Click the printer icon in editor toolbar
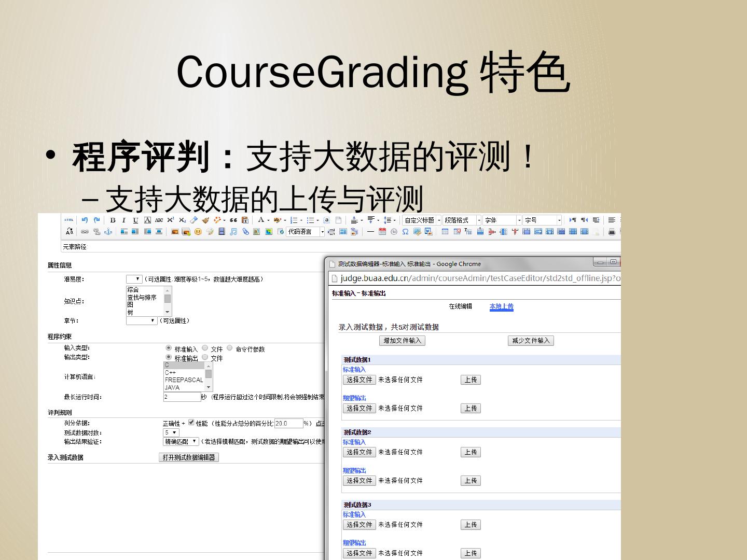 (612, 232)
